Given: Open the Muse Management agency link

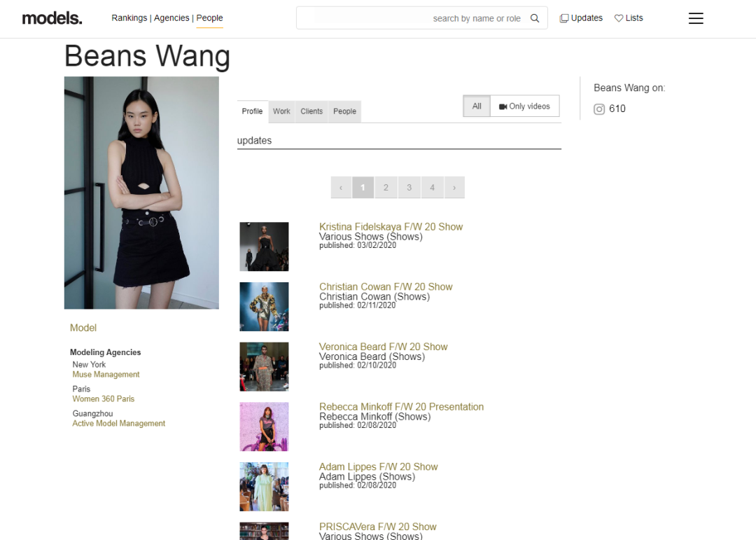Looking at the screenshot, I should click(x=106, y=375).
